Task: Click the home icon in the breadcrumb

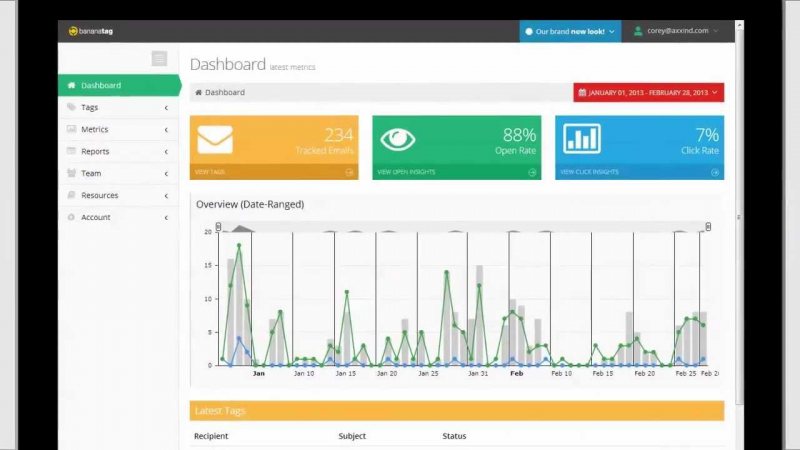Action: coord(198,92)
